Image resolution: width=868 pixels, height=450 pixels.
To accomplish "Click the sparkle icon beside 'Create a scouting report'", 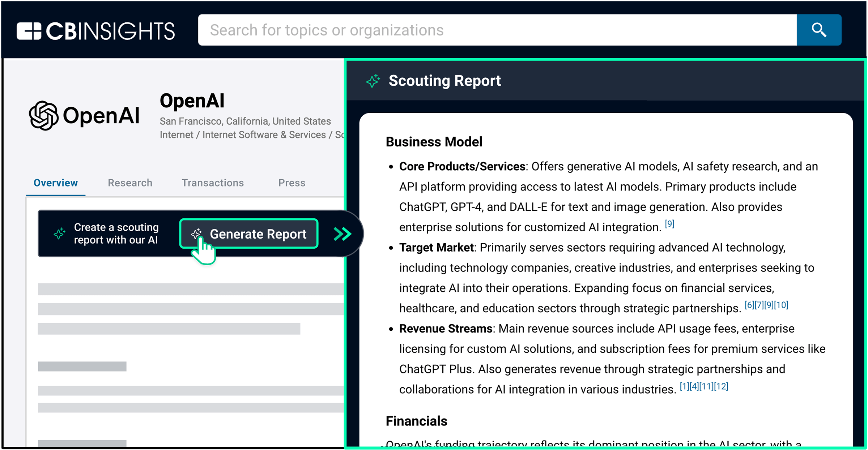I will coord(59,233).
